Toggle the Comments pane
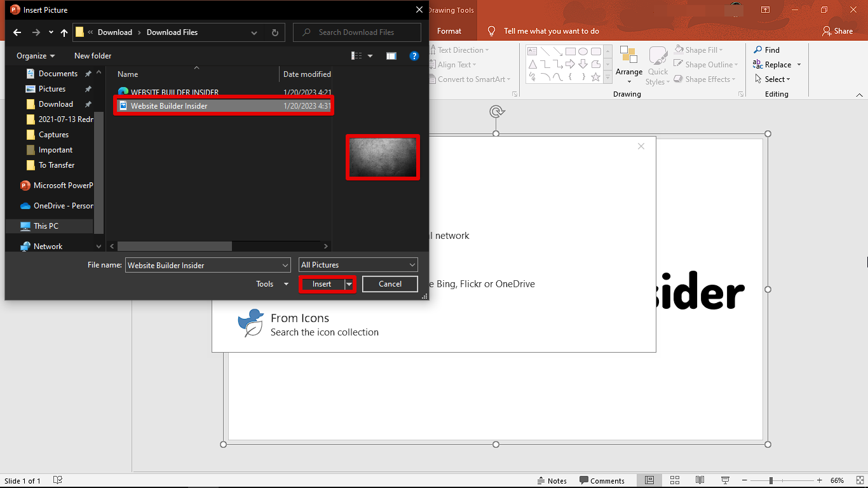The width and height of the screenshot is (868, 488). coord(602,480)
